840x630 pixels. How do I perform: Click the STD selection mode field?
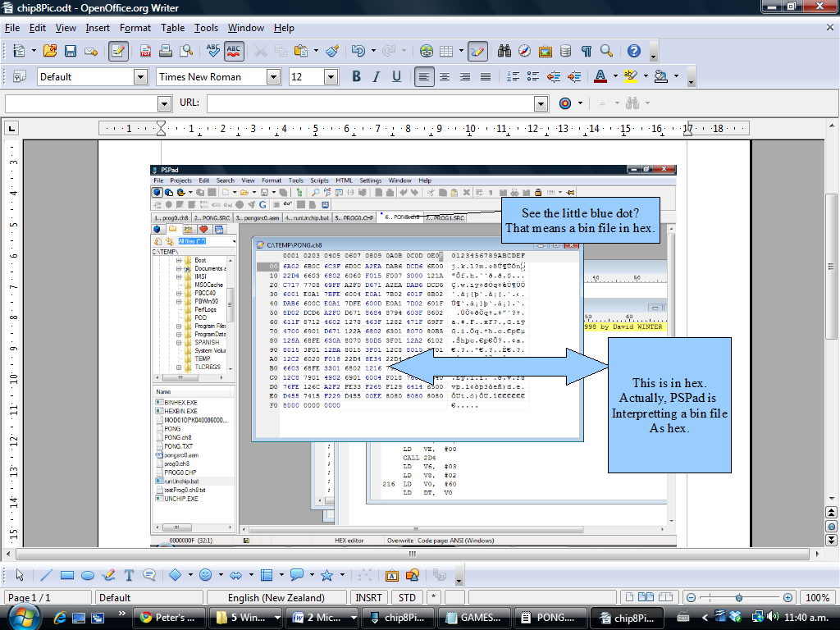(x=407, y=597)
